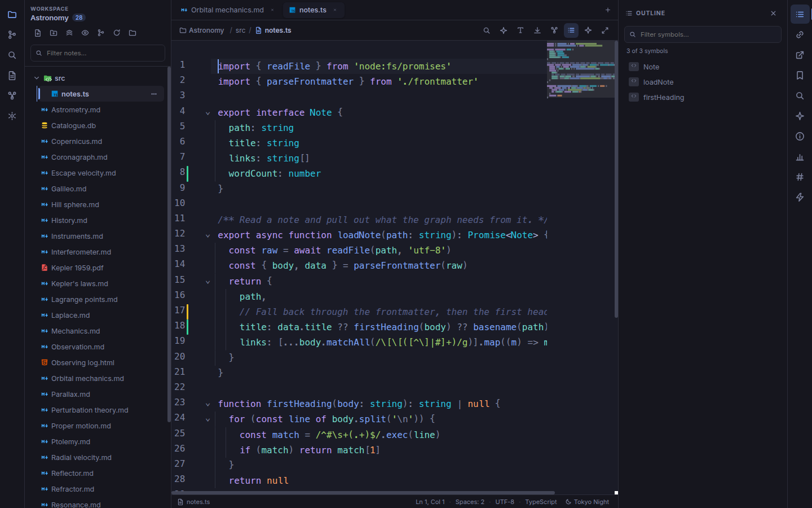Open a new tab with the plus button
The image size is (812, 508).
[608, 10]
